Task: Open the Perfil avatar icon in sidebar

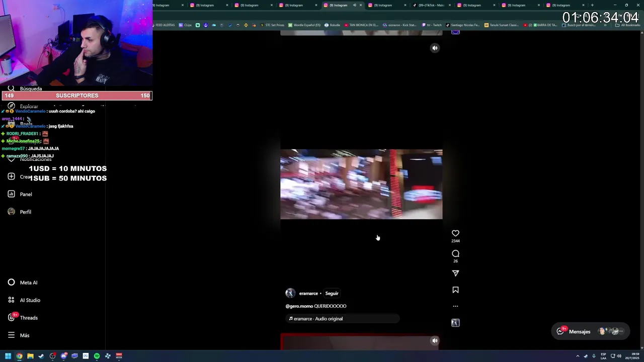Action: pos(11,212)
